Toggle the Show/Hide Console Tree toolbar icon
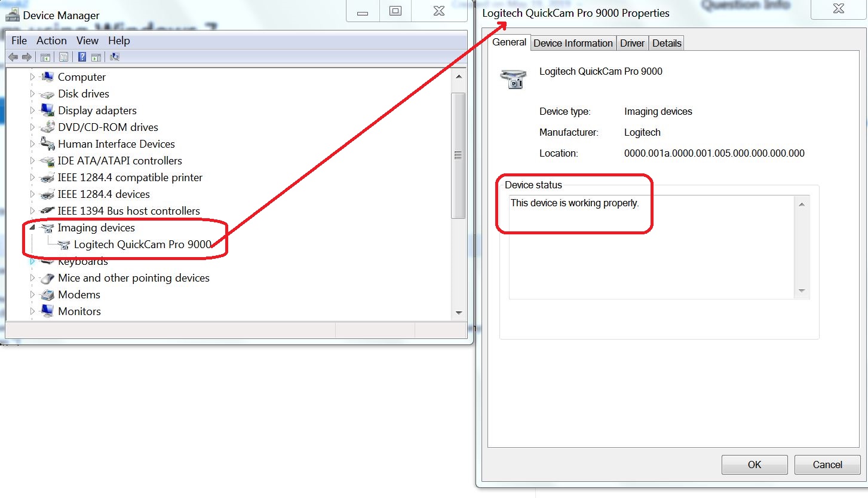868x498 pixels. pyautogui.click(x=45, y=57)
